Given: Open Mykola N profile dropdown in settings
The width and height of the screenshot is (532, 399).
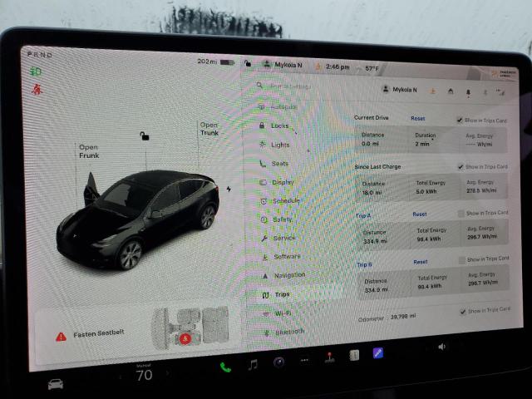Looking at the screenshot, I should pos(400,90).
